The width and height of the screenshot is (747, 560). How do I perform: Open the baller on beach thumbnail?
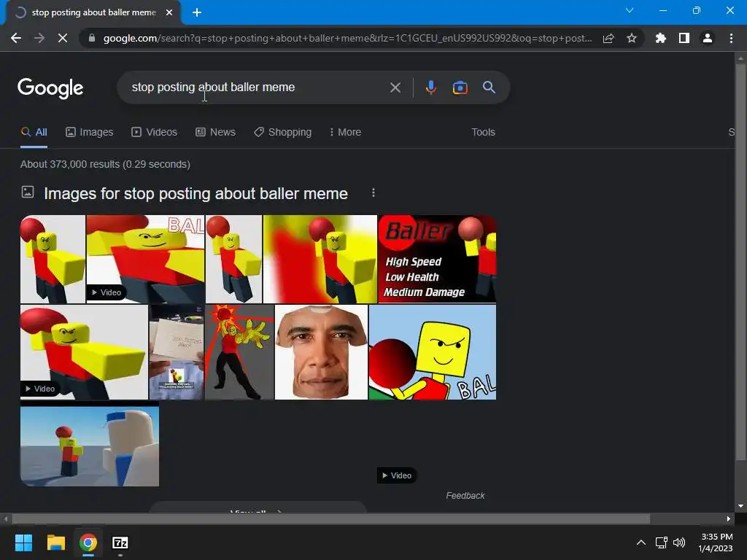[90, 444]
